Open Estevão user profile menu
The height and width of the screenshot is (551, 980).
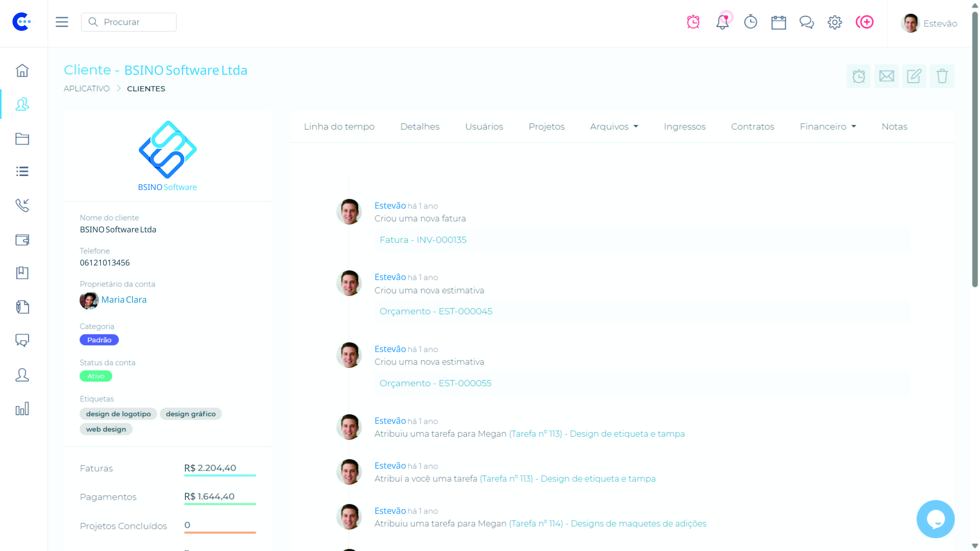tap(929, 23)
